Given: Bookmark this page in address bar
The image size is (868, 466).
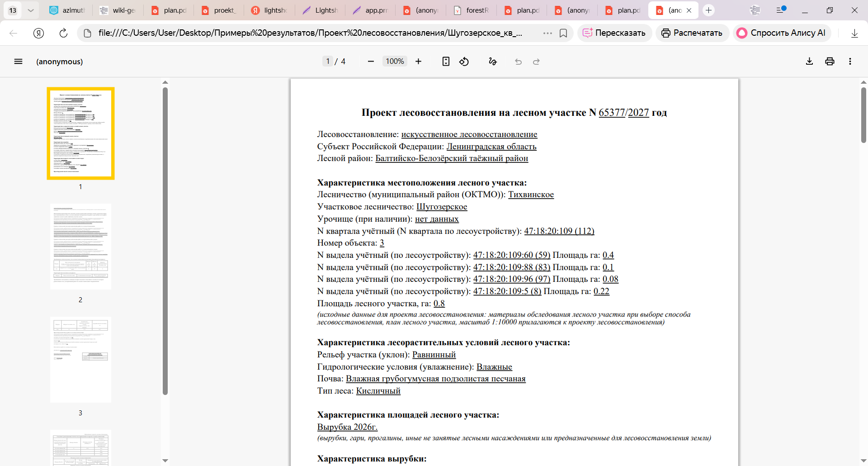Looking at the screenshot, I should point(563,33).
